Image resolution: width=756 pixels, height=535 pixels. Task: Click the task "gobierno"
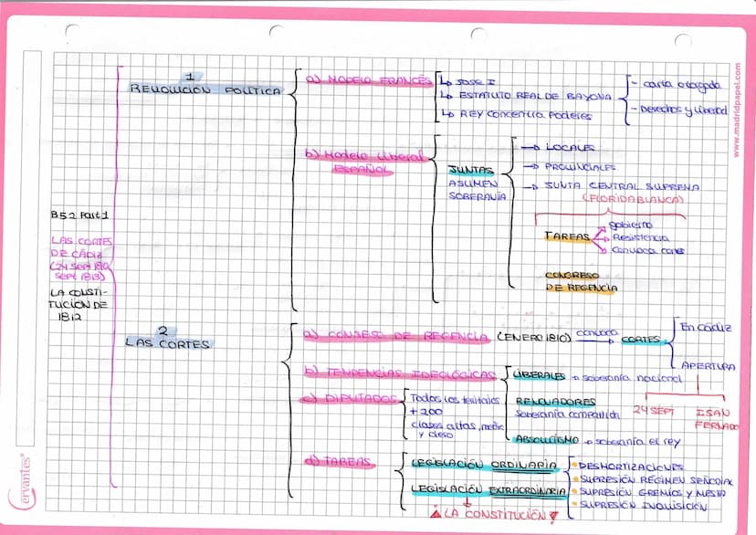tap(630, 225)
